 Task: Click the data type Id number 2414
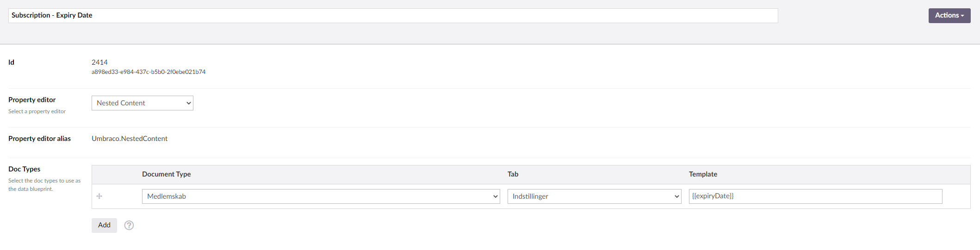coord(99,62)
